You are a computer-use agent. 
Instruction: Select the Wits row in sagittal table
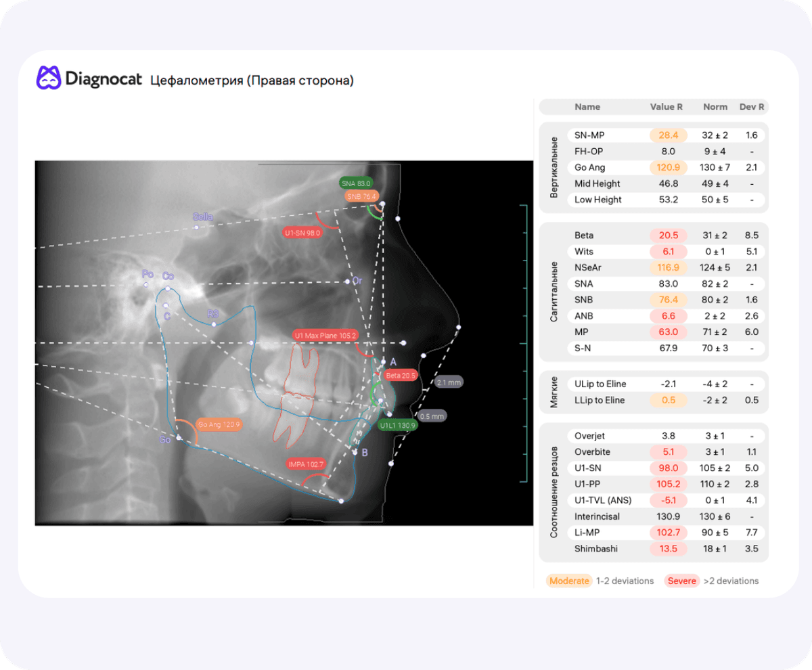(x=654, y=251)
